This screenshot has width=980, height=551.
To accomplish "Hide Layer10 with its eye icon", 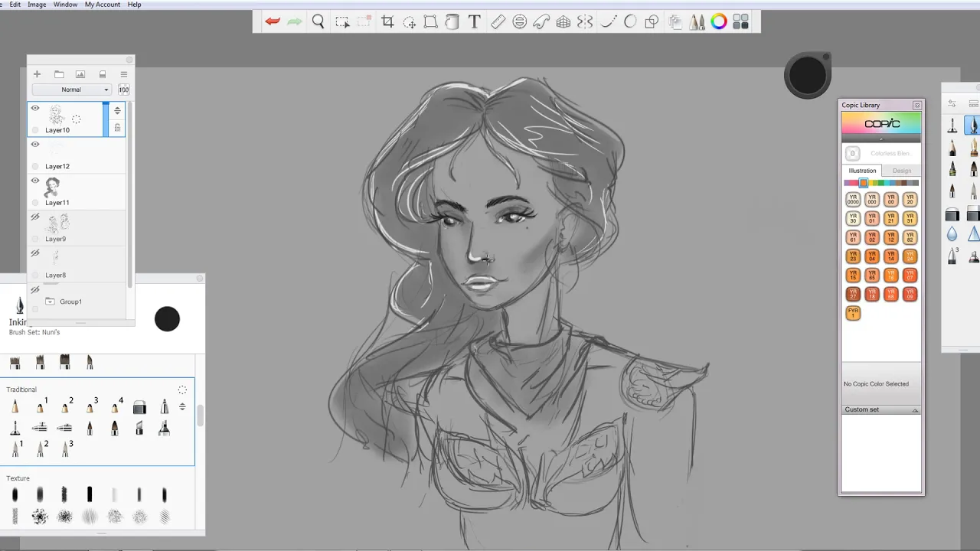I will (x=35, y=108).
